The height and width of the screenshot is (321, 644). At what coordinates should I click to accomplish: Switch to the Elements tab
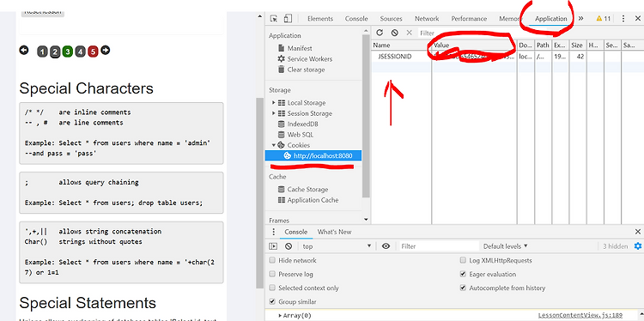[320, 19]
